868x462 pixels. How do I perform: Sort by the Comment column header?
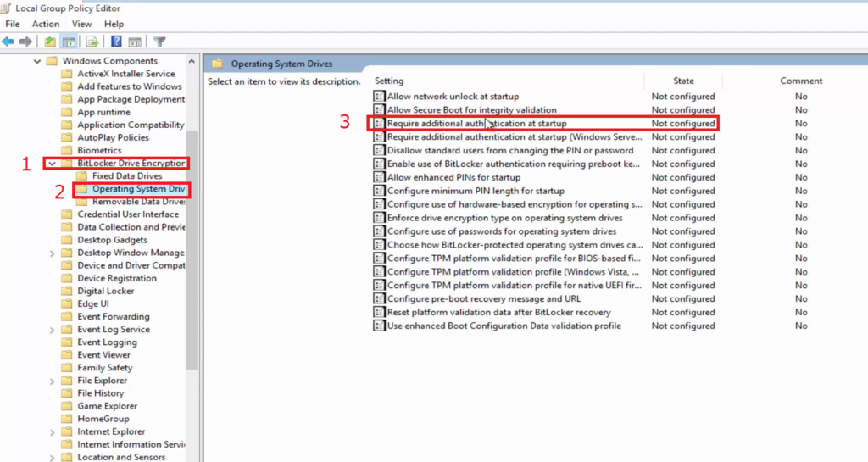(x=801, y=81)
